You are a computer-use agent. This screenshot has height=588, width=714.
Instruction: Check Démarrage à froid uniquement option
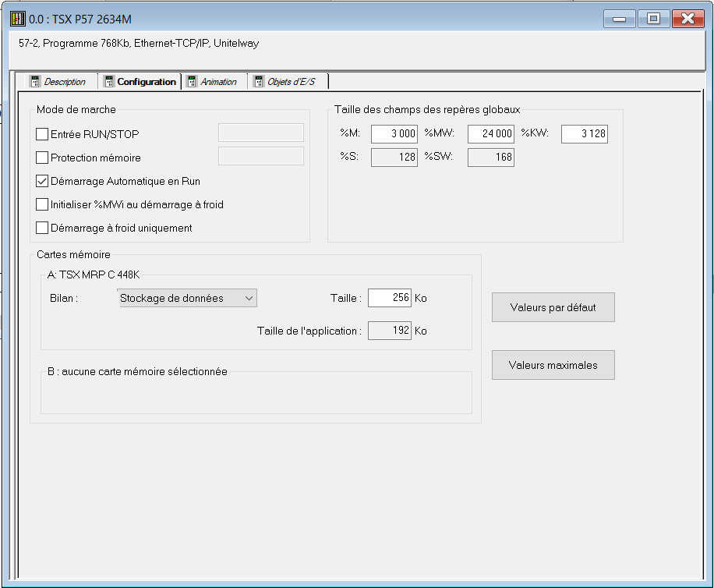42,228
